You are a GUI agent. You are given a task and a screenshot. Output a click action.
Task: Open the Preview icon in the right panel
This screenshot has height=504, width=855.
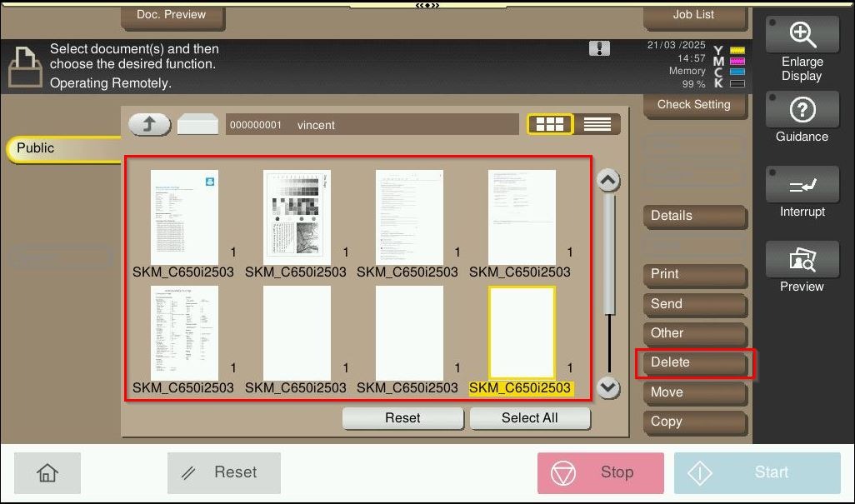802,261
